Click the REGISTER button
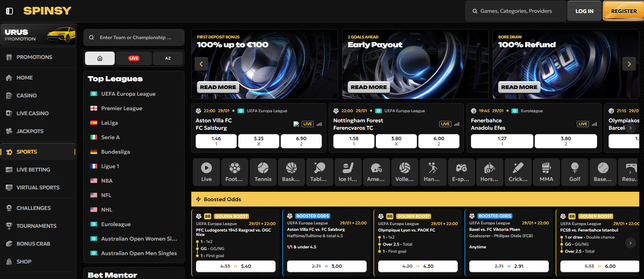The width and height of the screenshot is (644, 279). 624,11
